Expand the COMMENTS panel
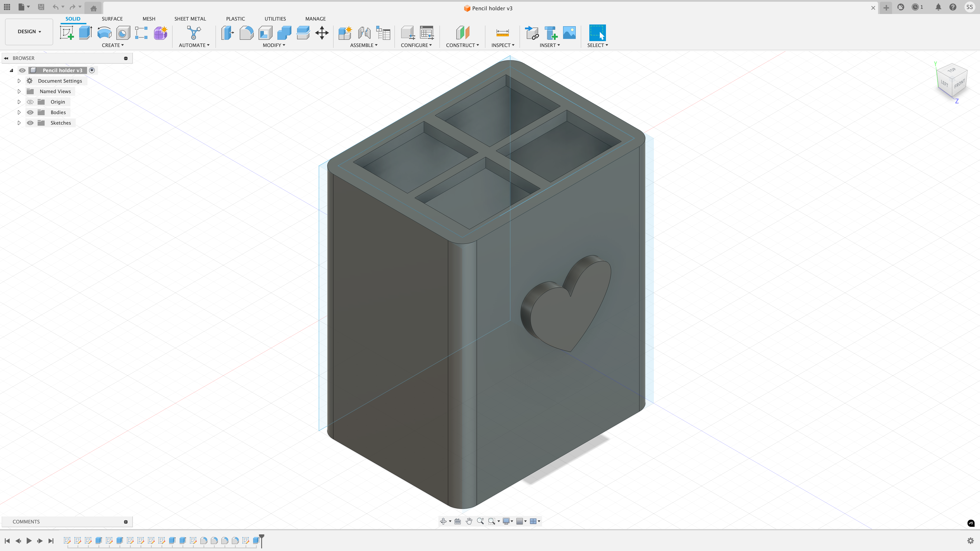 (126, 522)
